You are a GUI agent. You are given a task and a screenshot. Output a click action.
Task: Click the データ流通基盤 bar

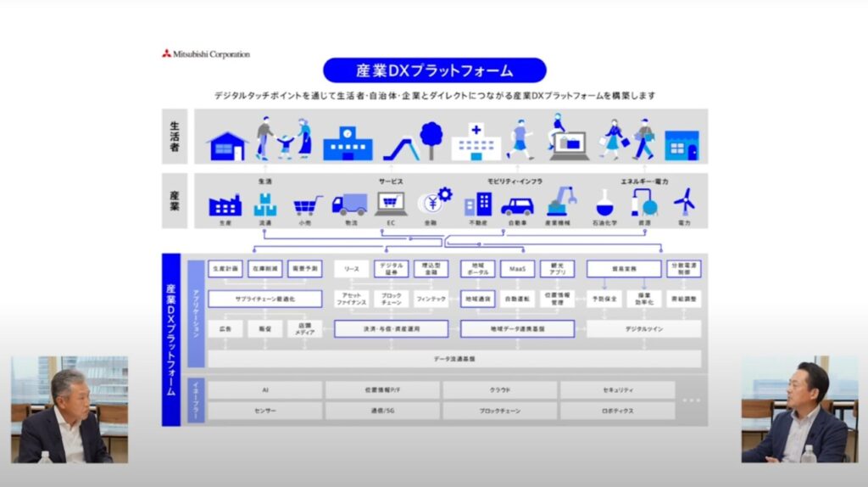coord(454,359)
